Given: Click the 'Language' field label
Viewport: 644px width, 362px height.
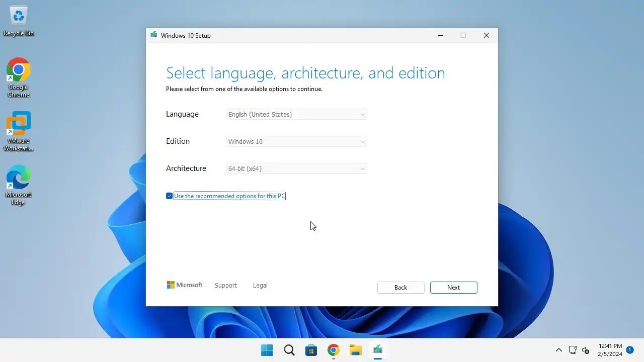Looking at the screenshot, I should [182, 114].
